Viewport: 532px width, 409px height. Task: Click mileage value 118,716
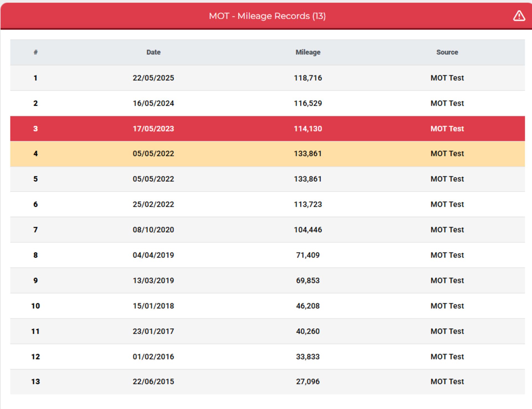(x=308, y=78)
